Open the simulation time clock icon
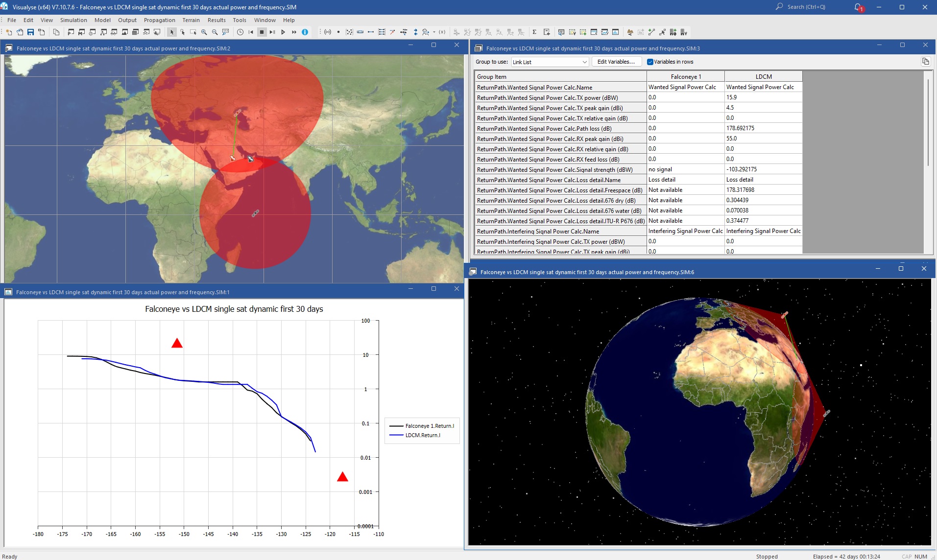The width and height of the screenshot is (937, 560). click(240, 32)
